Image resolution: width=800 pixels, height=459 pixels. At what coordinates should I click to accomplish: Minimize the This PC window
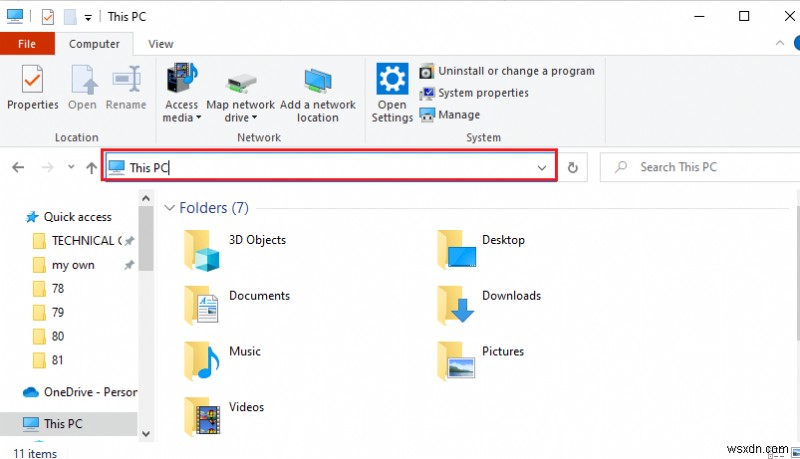coord(699,16)
